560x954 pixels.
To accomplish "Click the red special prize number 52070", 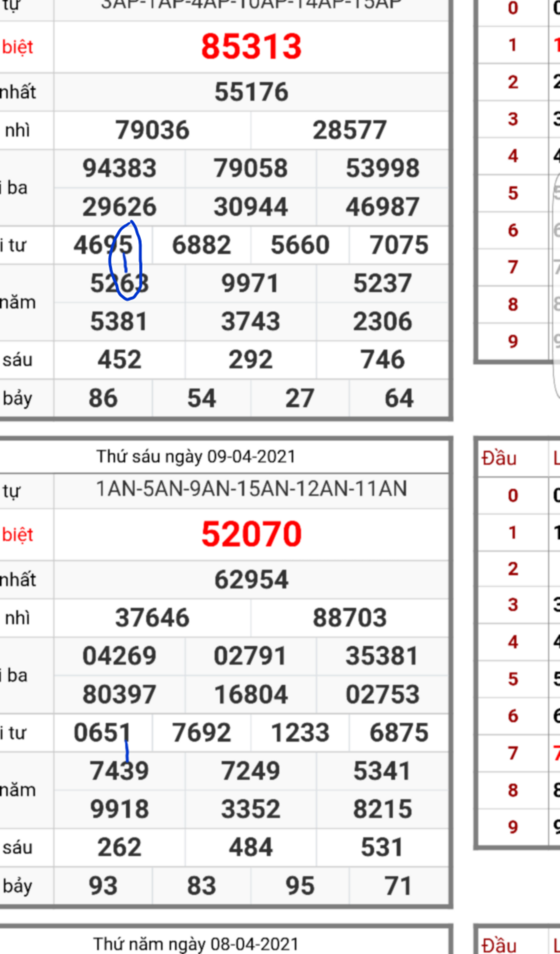I will point(251,534).
